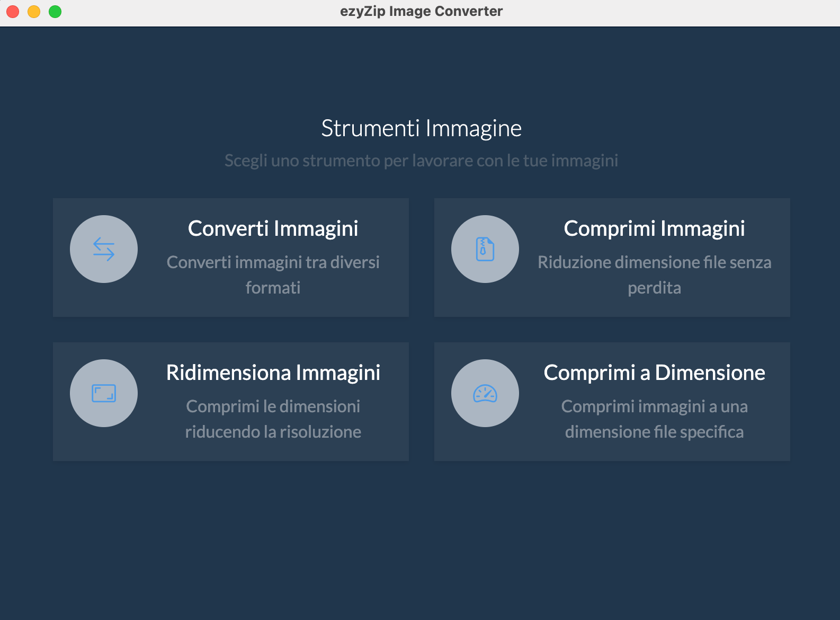Open the Comprimi a Dimensione title
This screenshot has height=620, width=840.
[654, 373]
